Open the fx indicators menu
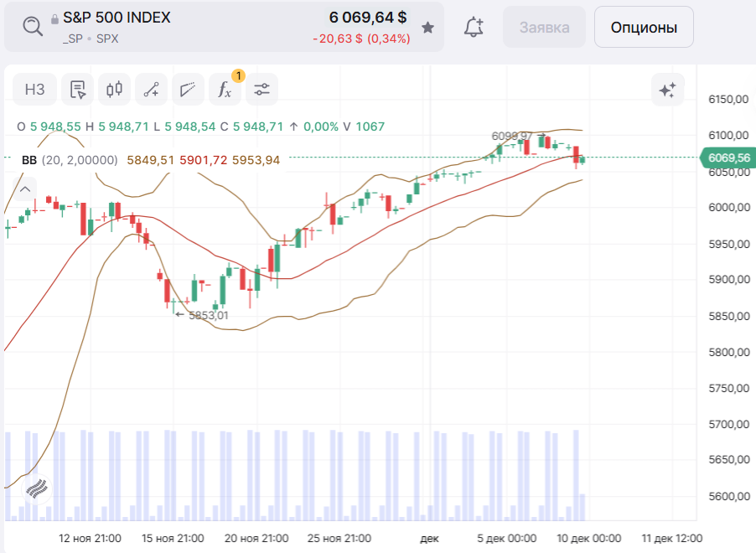 [225, 89]
